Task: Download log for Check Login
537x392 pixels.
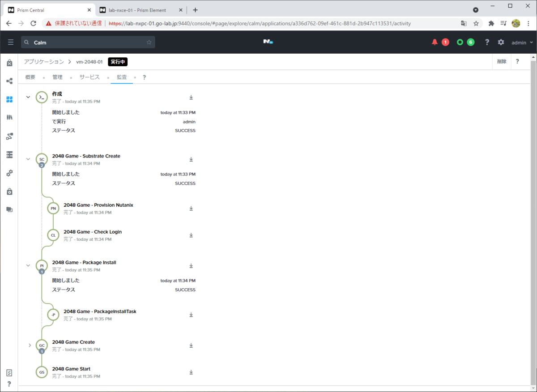Action: point(191,235)
